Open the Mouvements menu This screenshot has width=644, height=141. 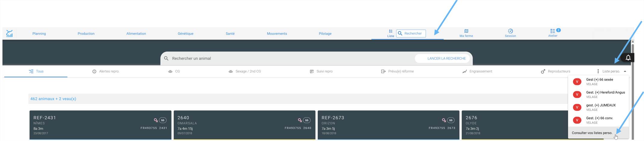coord(277,34)
